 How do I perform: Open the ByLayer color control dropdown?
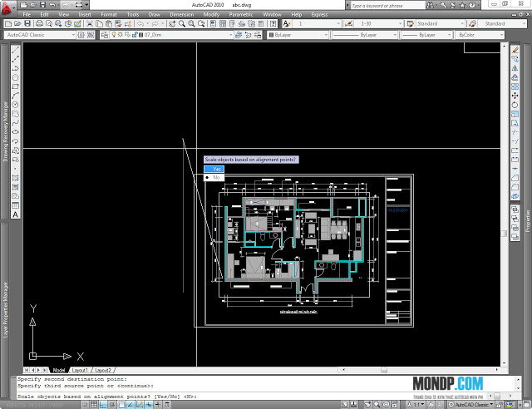click(298, 35)
